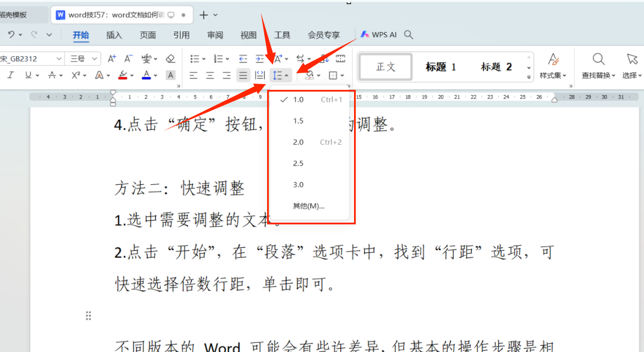The image size is (644, 352).
Task: Expand the quick access toolbar chevron
Action: click(49, 35)
